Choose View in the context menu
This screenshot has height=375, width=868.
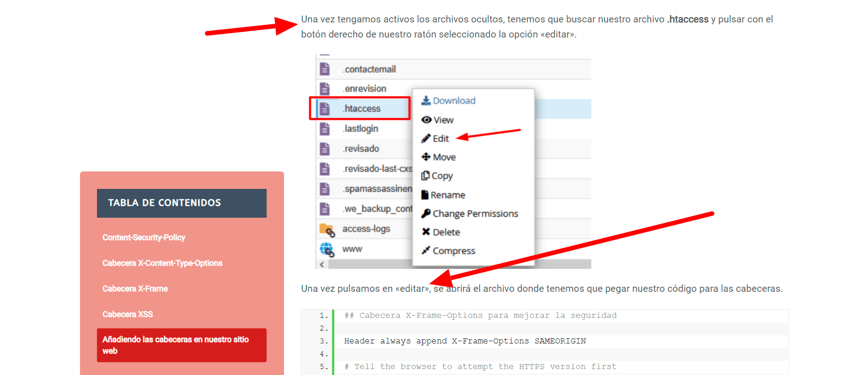tap(444, 120)
